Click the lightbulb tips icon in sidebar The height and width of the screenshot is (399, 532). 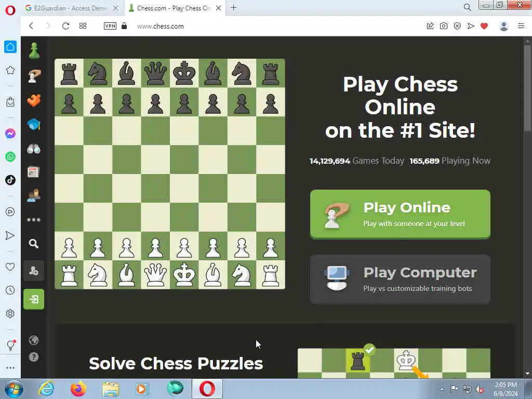click(10, 345)
